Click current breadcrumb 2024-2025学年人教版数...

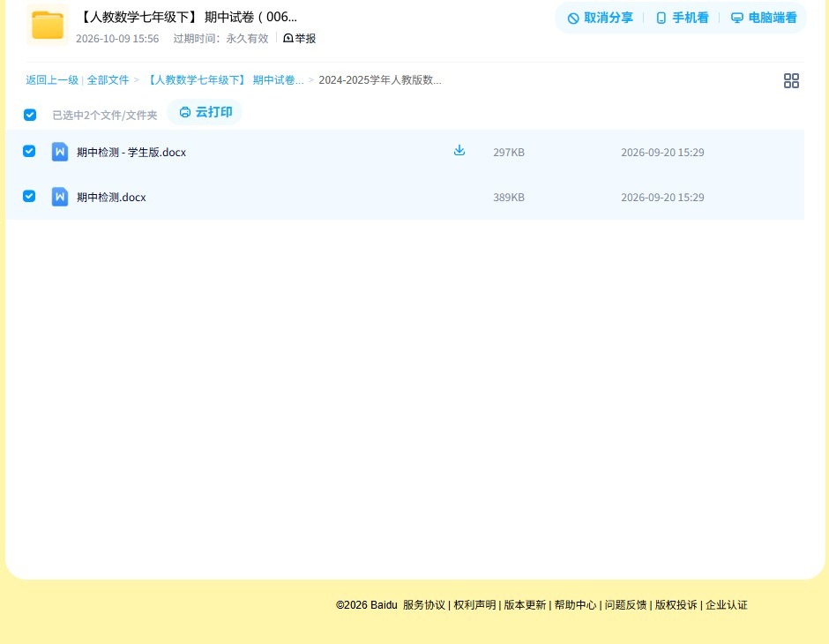[x=379, y=80]
